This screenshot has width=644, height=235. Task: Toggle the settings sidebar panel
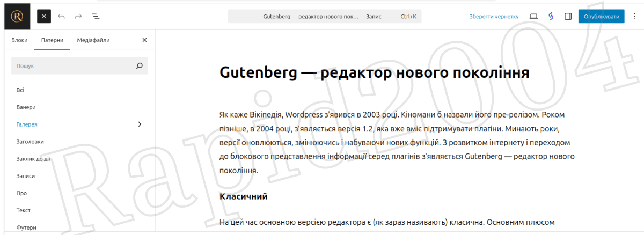(x=568, y=17)
